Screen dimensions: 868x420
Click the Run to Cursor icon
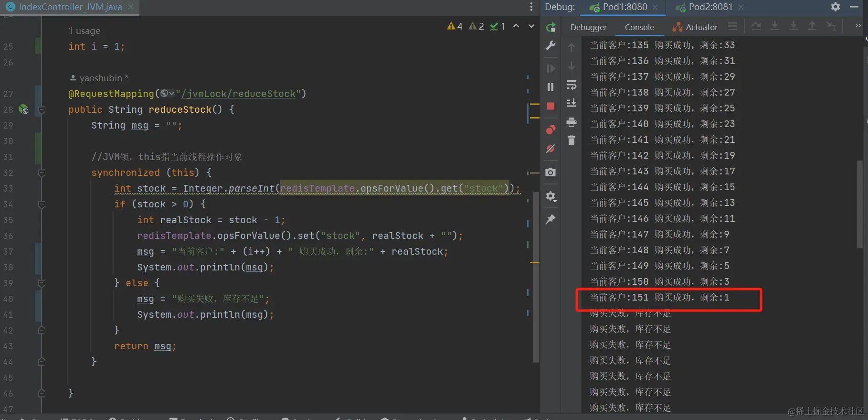831,26
